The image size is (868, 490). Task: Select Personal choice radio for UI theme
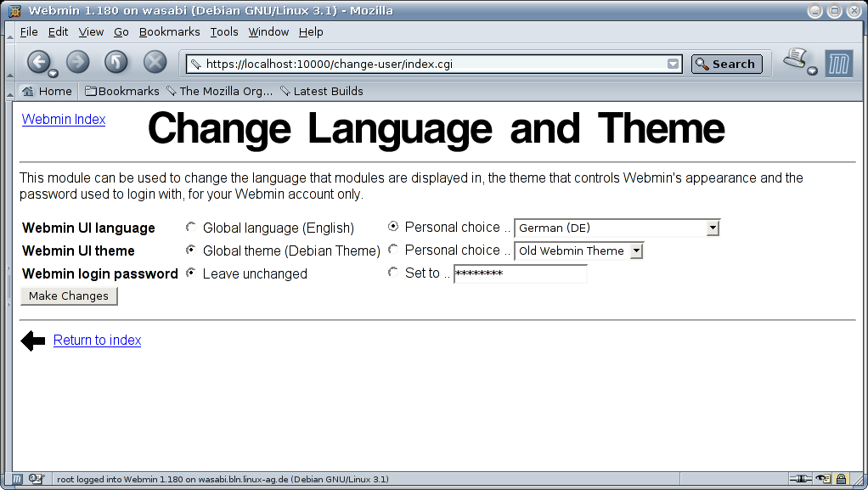393,250
